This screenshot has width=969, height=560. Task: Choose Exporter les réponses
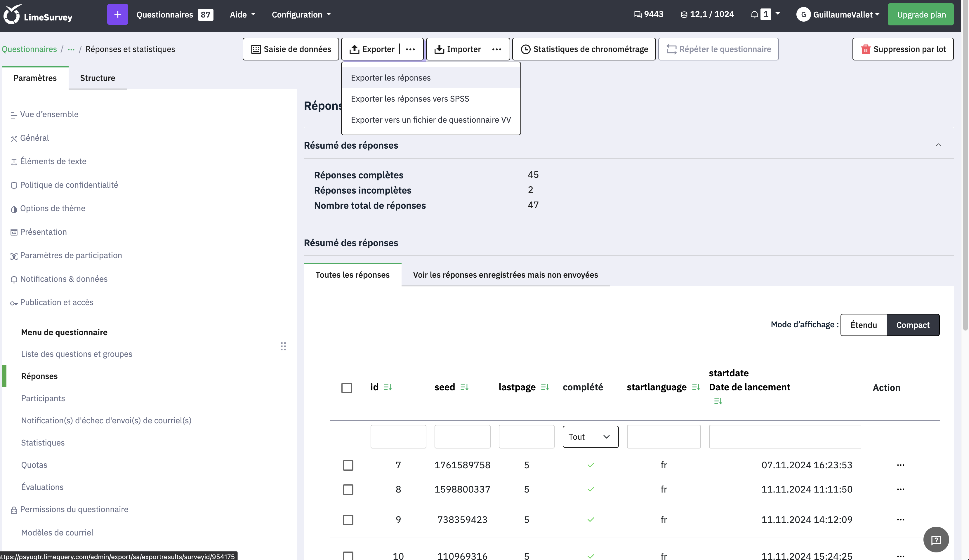tap(431, 78)
